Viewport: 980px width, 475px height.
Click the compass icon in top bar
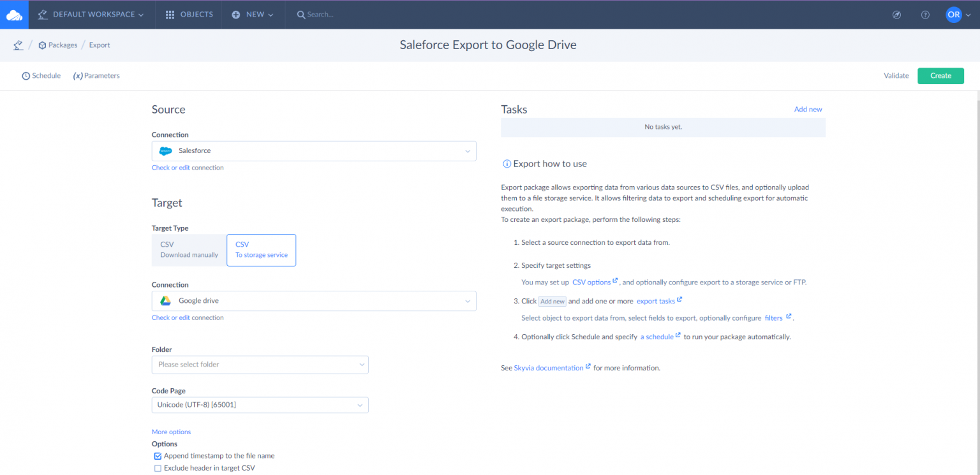(896, 15)
